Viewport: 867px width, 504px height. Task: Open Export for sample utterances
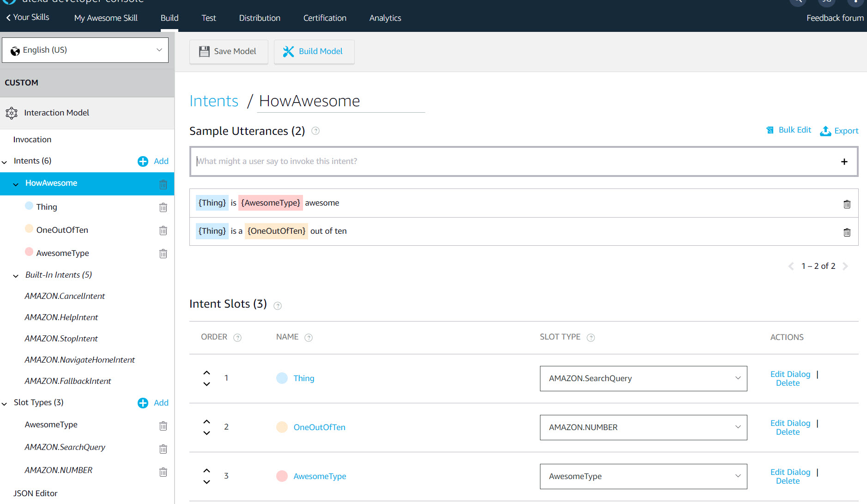pyautogui.click(x=839, y=131)
